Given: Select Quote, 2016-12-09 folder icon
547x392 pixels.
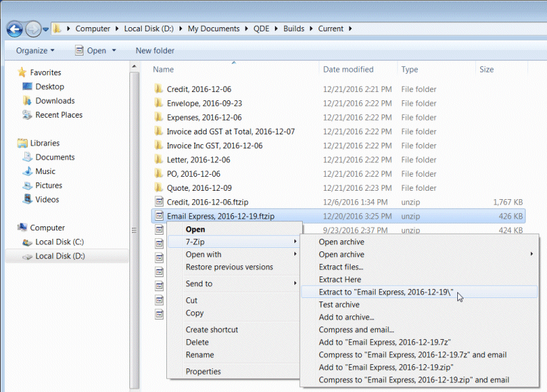Looking at the screenshot, I should (159, 187).
